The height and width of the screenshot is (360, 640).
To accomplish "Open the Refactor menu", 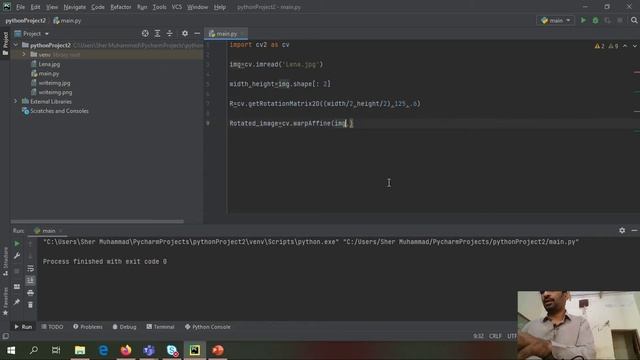I will (120, 7).
